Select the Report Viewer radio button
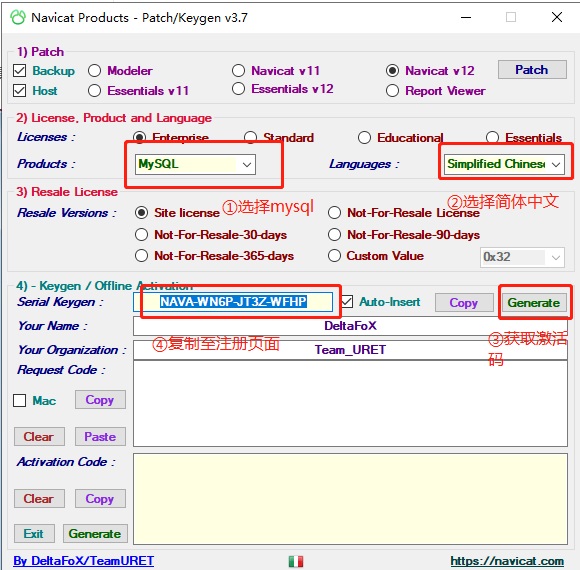This screenshot has height=570, width=580. 392,90
